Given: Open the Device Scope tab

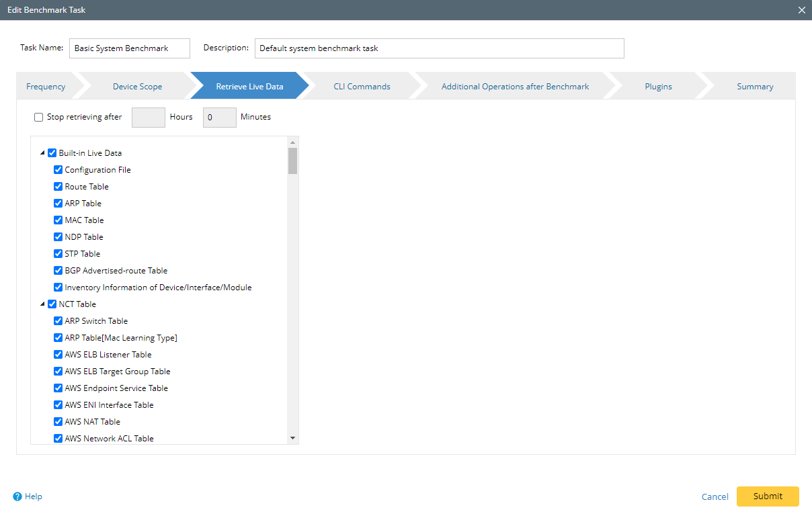Looking at the screenshot, I should click(137, 86).
